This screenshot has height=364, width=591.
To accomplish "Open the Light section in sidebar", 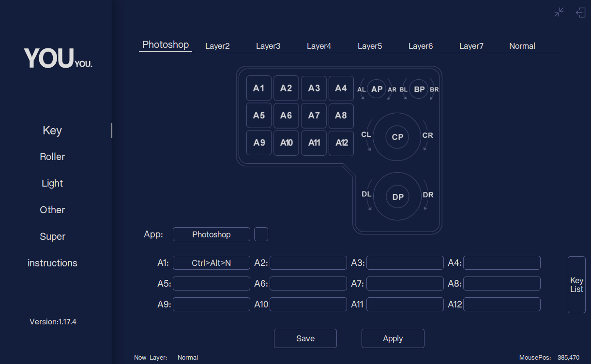I will (52, 183).
